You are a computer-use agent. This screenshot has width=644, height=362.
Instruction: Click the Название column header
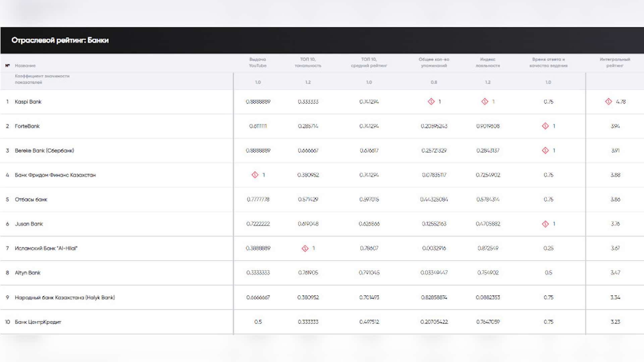tap(25, 66)
